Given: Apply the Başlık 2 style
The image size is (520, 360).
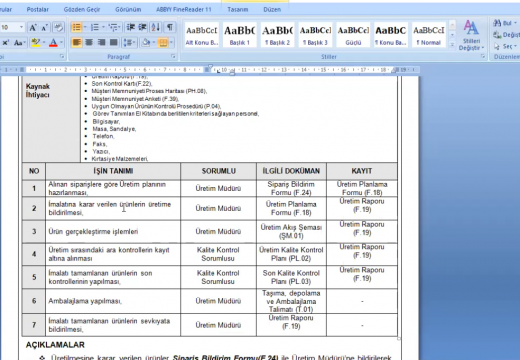Looking at the screenshot, I should [x=277, y=35].
